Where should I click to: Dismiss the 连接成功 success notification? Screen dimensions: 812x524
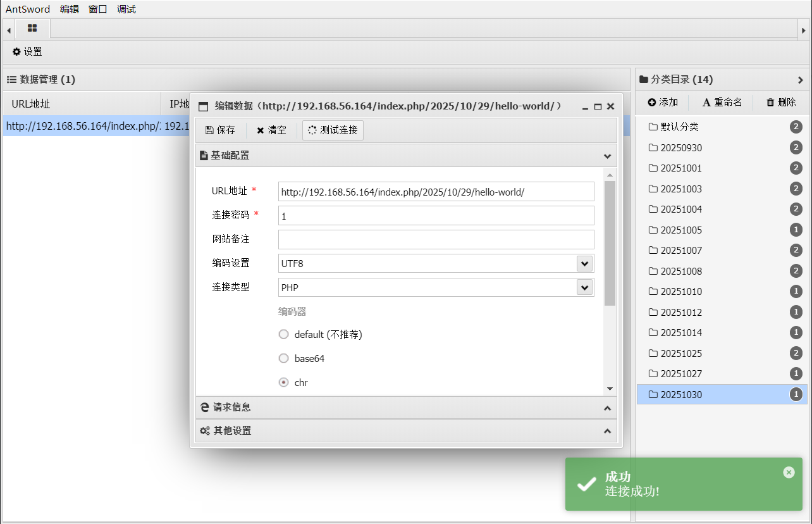[788, 472]
